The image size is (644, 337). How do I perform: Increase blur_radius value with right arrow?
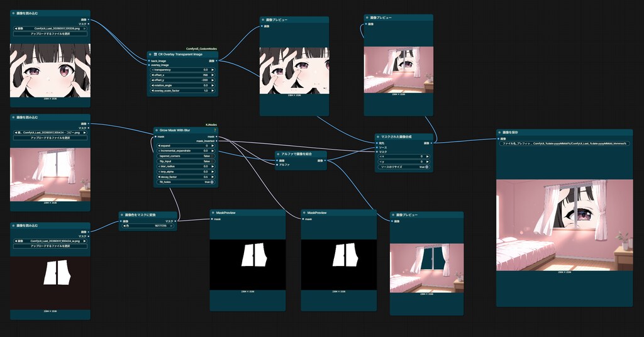click(213, 166)
